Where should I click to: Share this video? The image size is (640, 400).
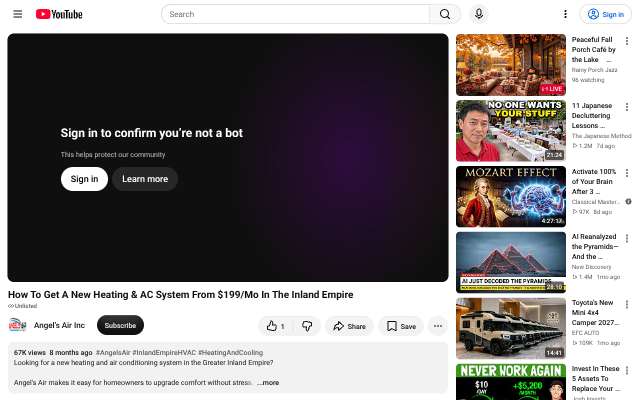(x=349, y=326)
